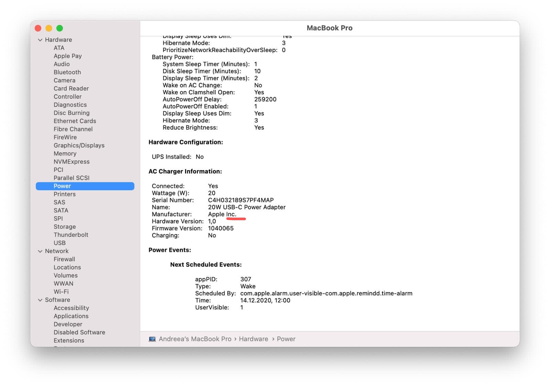Open the Card Reader entry

click(71, 88)
